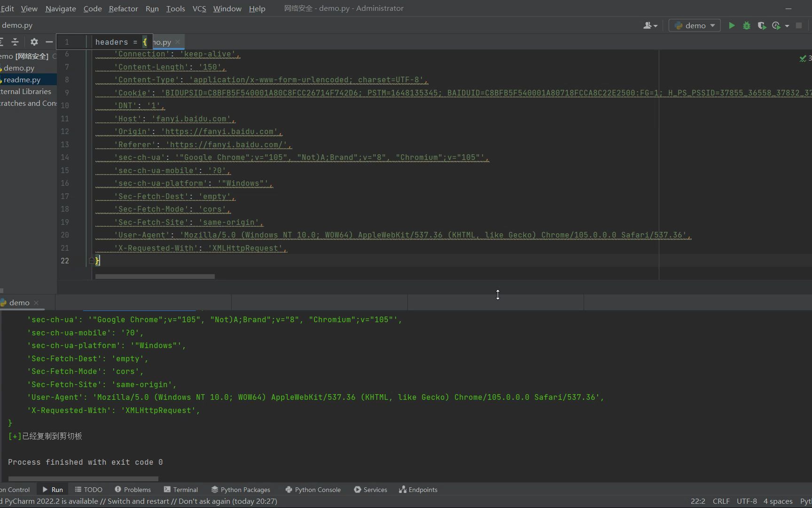812x508 pixels.
Task: Close the demo Run tab
Action: (x=36, y=303)
